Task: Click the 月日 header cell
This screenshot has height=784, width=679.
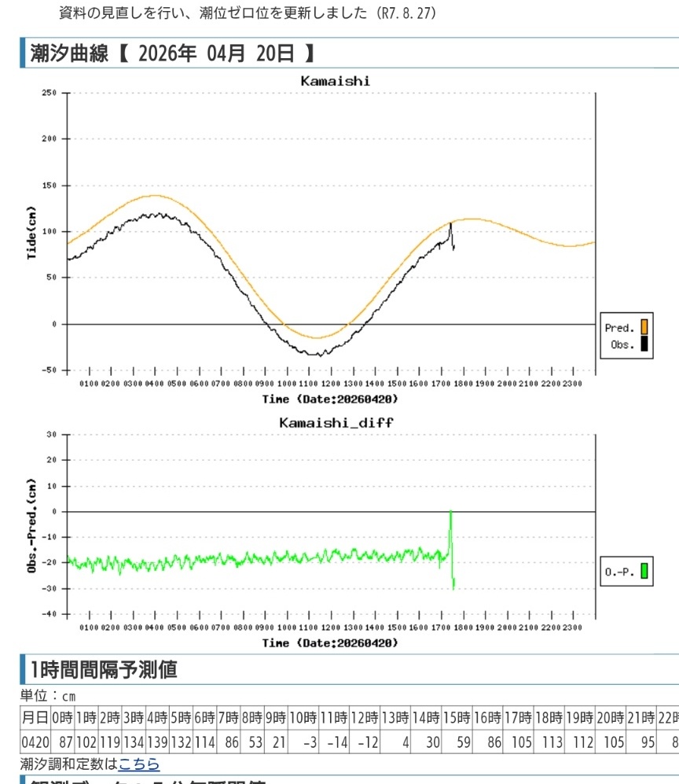Action: [35, 718]
